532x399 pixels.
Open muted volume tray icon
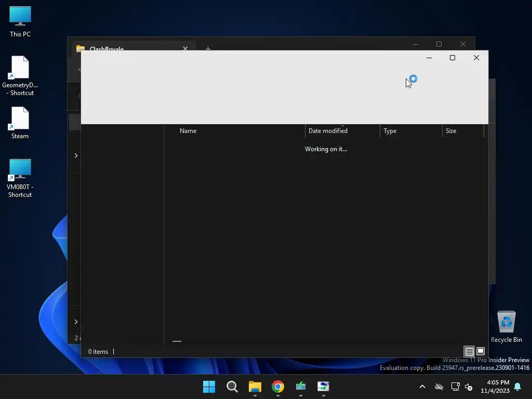point(469,387)
